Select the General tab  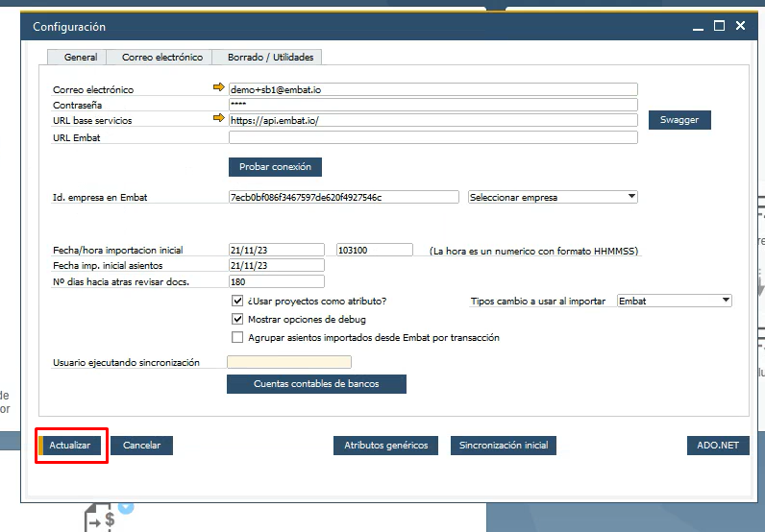[x=80, y=58]
